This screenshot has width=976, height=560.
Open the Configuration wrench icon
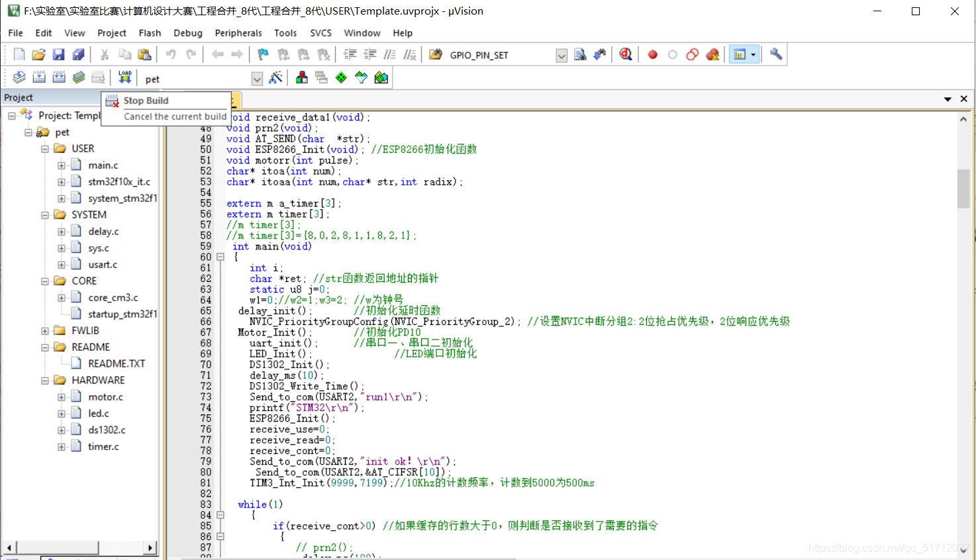776,55
